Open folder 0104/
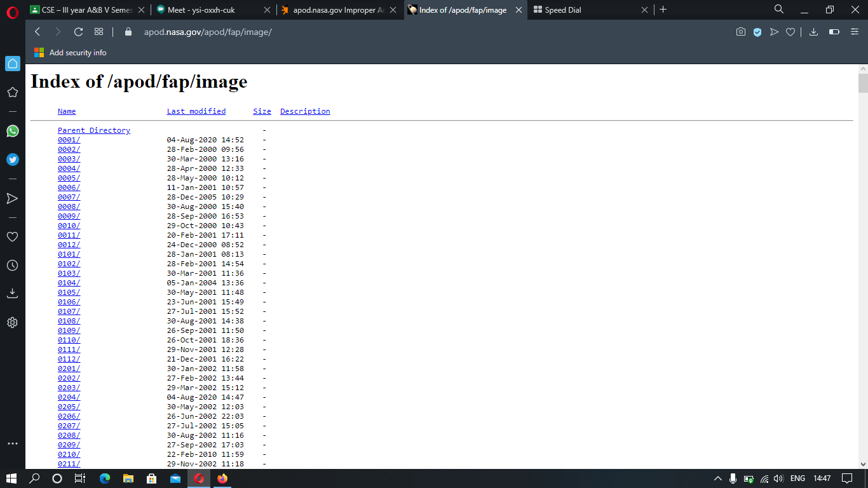868x488 pixels. [69, 283]
